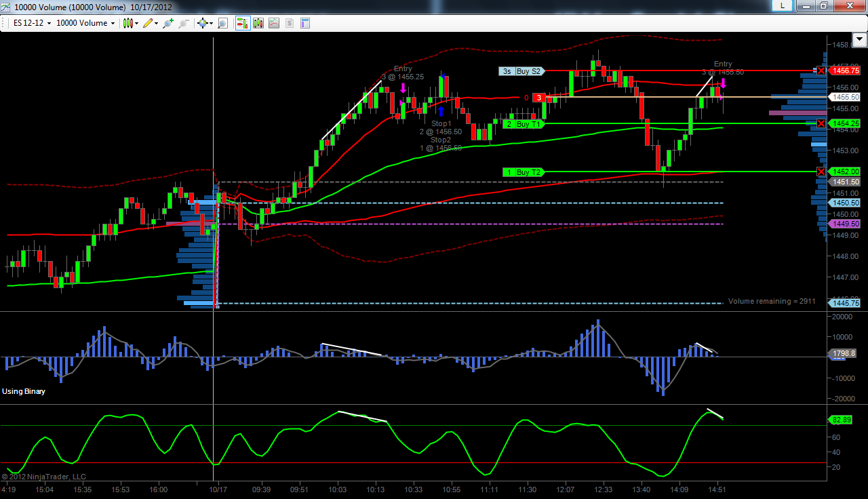Click the red position quantity 3 marker

(539, 98)
